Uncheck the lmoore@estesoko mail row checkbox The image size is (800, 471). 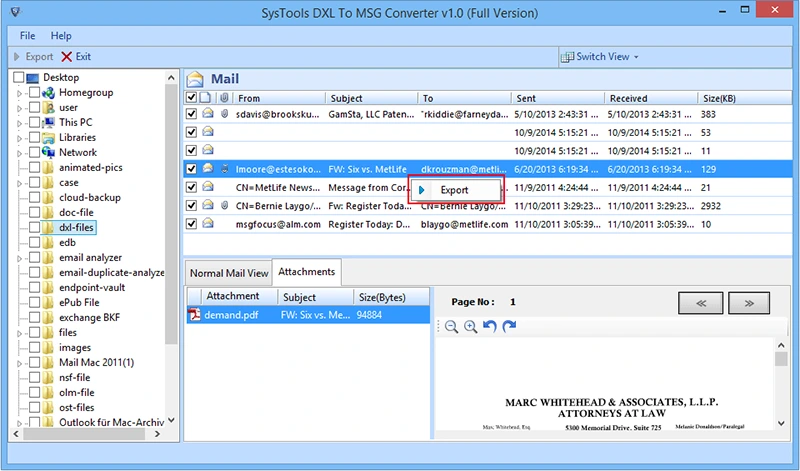pos(191,169)
